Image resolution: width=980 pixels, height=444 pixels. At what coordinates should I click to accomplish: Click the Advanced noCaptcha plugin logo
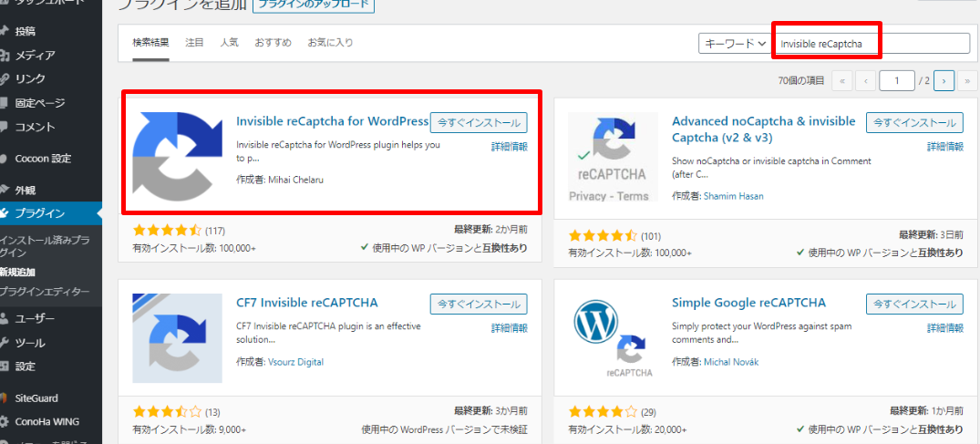[x=613, y=157]
